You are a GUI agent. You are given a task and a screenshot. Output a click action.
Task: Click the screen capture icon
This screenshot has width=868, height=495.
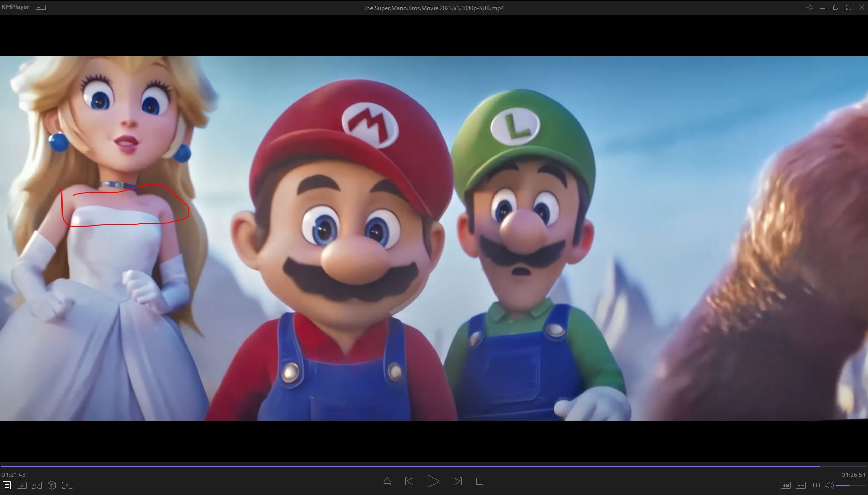pos(67,485)
